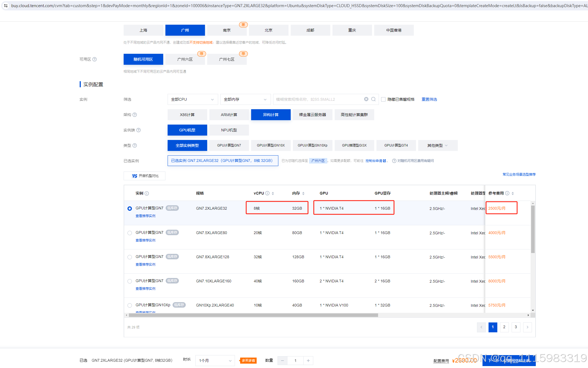The height and width of the screenshot is (368, 588).
Task: Toggle 隐藏已售罄规格 checkbox
Action: [x=383, y=99]
